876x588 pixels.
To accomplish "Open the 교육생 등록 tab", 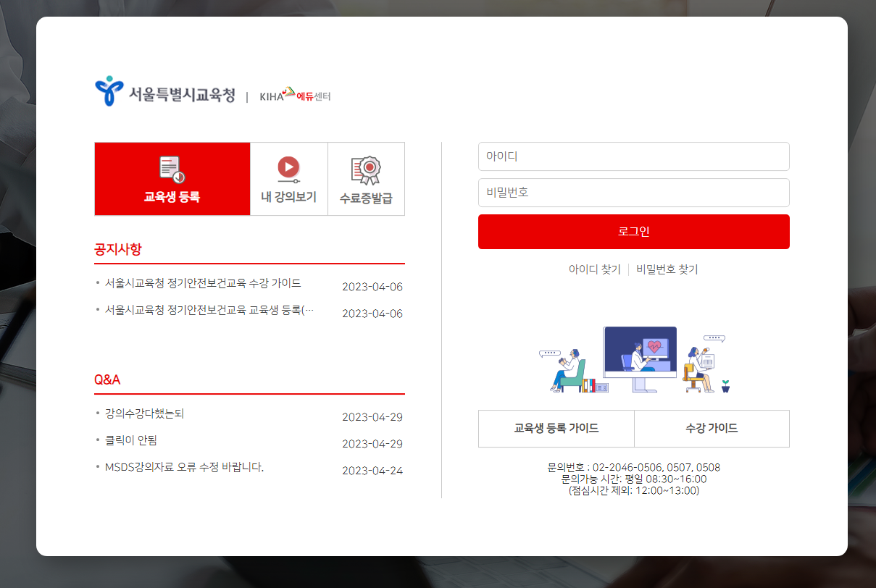I will point(172,179).
